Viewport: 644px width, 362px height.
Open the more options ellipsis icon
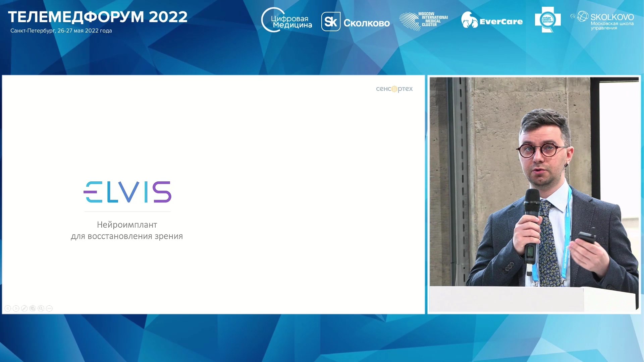[x=49, y=308]
